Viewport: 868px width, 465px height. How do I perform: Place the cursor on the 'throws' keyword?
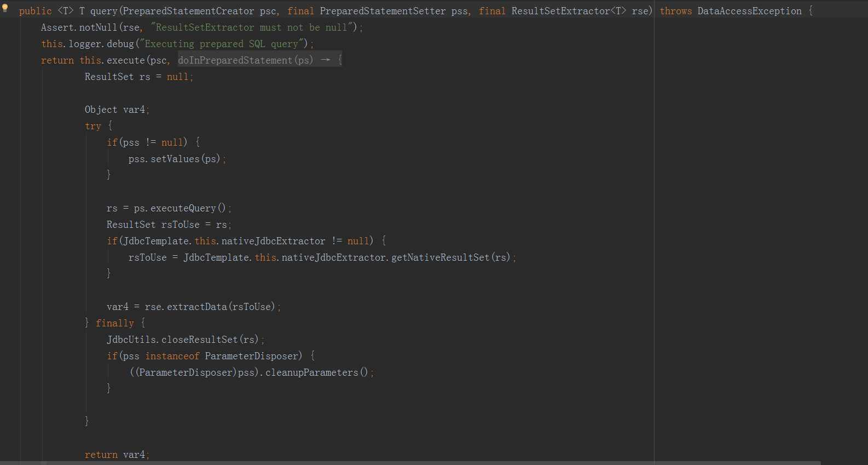click(x=675, y=11)
